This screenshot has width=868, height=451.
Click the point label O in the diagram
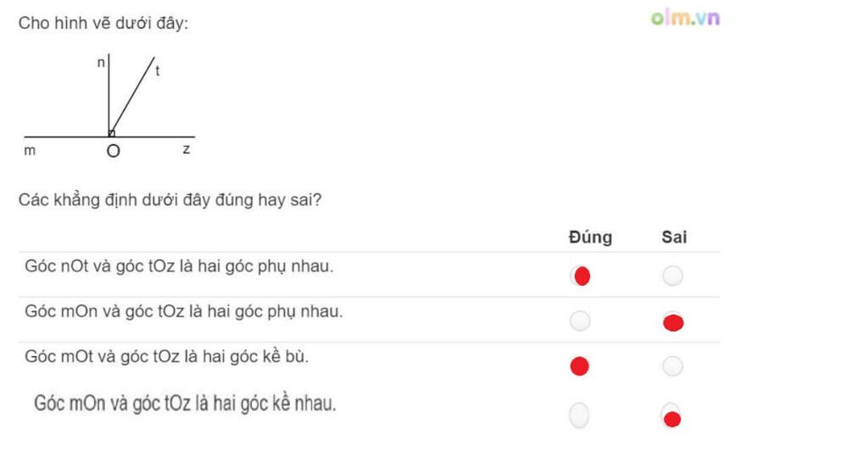(113, 151)
